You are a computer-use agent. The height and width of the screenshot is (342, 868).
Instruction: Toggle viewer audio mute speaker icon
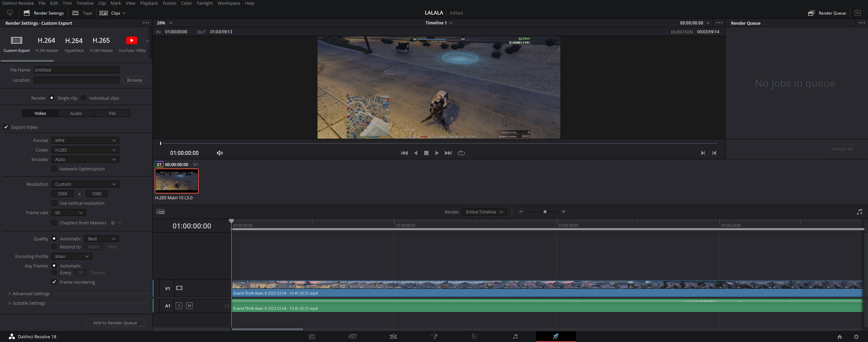click(x=220, y=153)
